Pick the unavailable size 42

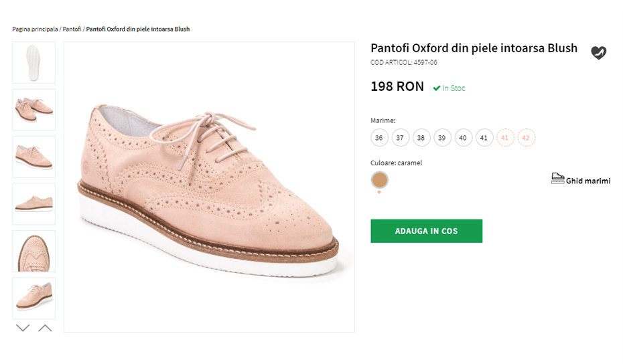coord(526,138)
